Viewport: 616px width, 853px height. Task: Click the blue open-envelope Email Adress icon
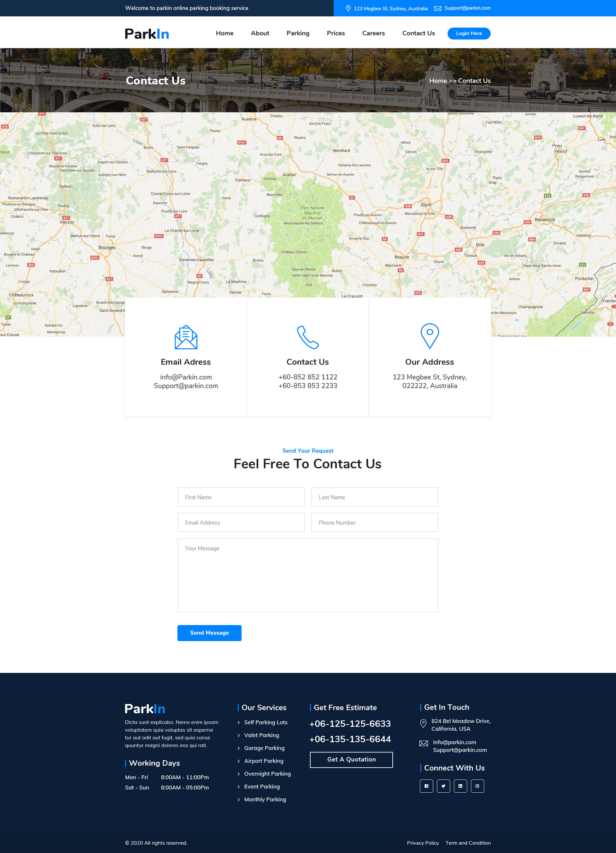[x=186, y=337]
